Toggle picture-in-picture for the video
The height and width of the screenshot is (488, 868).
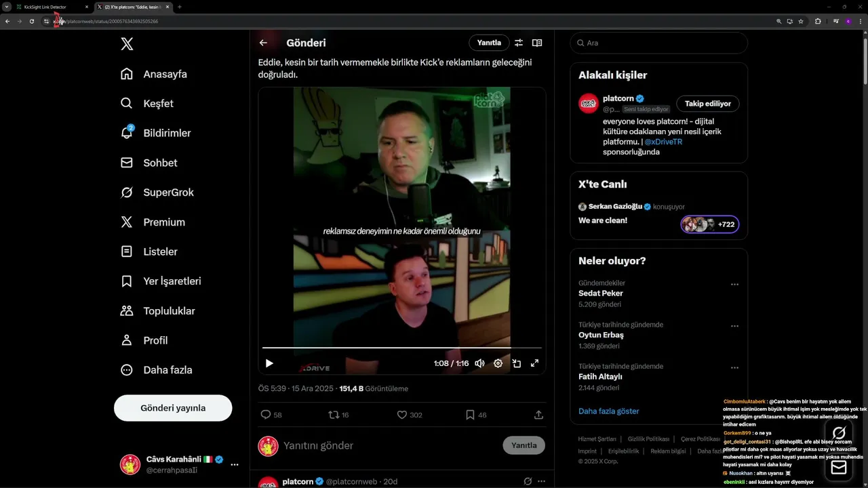point(516,363)
